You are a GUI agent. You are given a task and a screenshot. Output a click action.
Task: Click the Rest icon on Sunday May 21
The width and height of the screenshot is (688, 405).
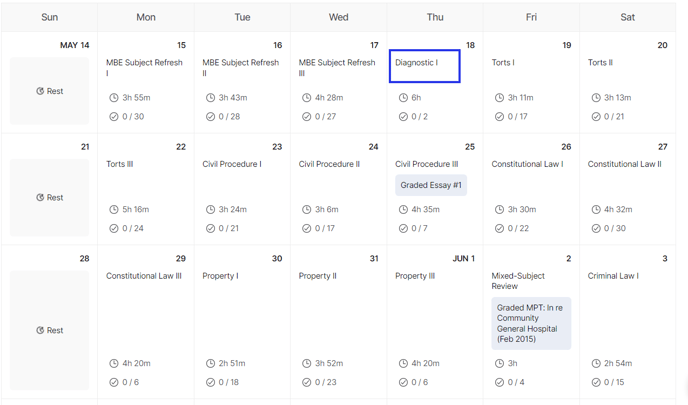40,197
